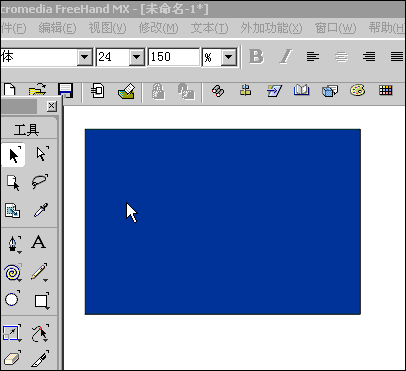Screen dimensions: 406x371
Task: Select the Rectangle tool
Action: [41, 301]
